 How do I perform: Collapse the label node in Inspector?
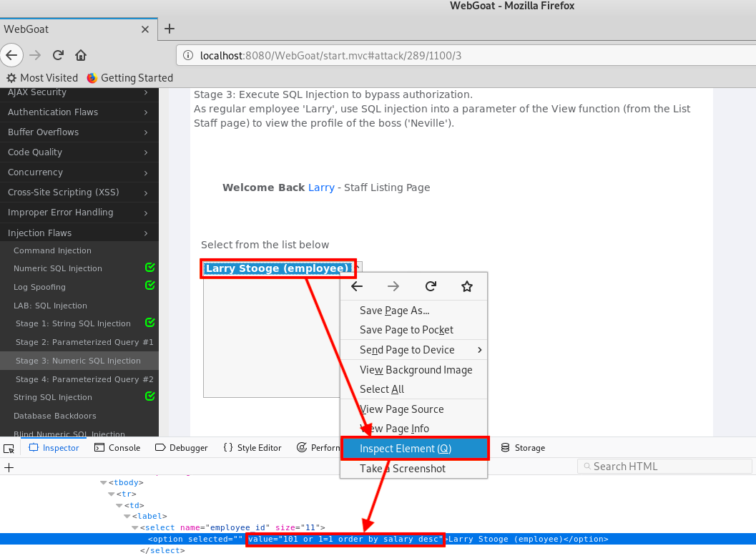pyautogui.click(x=127, y=517)
